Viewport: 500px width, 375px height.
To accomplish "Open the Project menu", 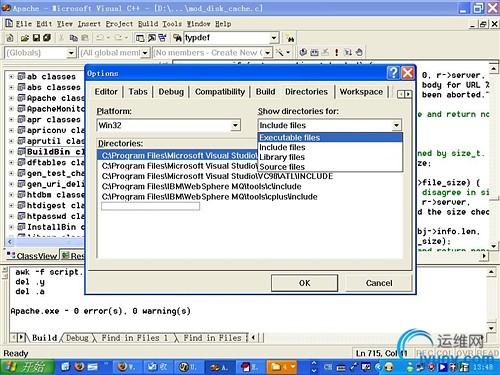I will [119, 24].
